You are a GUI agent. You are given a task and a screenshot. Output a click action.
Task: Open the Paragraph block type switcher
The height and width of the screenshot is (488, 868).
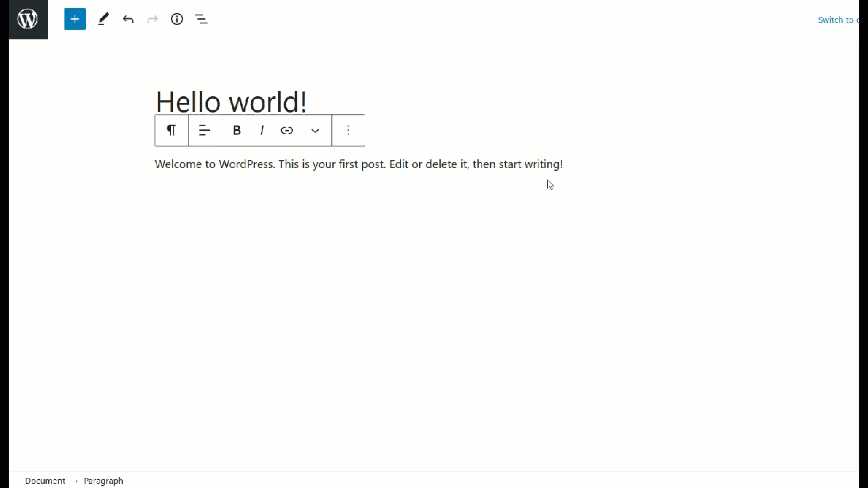pos(172,131)
